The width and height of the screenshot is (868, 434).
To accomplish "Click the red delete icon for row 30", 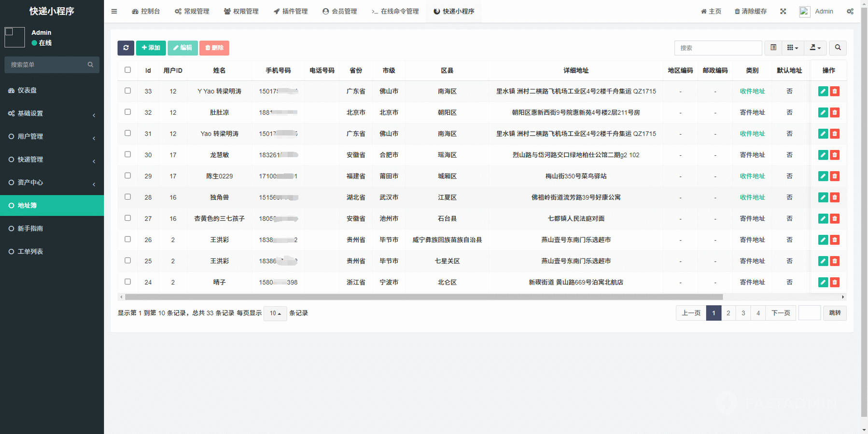I will coord(835,155).
